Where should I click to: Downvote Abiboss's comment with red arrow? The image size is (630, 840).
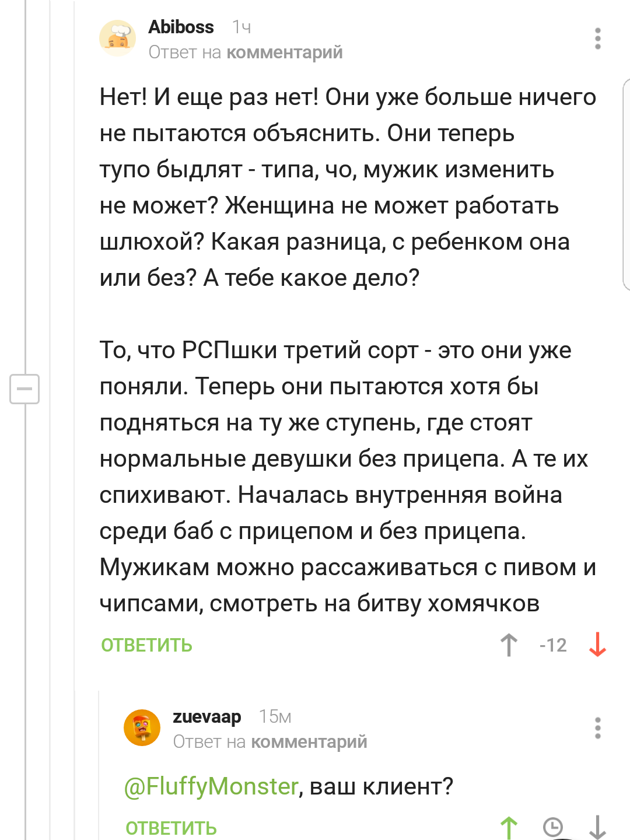click(597, 645)
